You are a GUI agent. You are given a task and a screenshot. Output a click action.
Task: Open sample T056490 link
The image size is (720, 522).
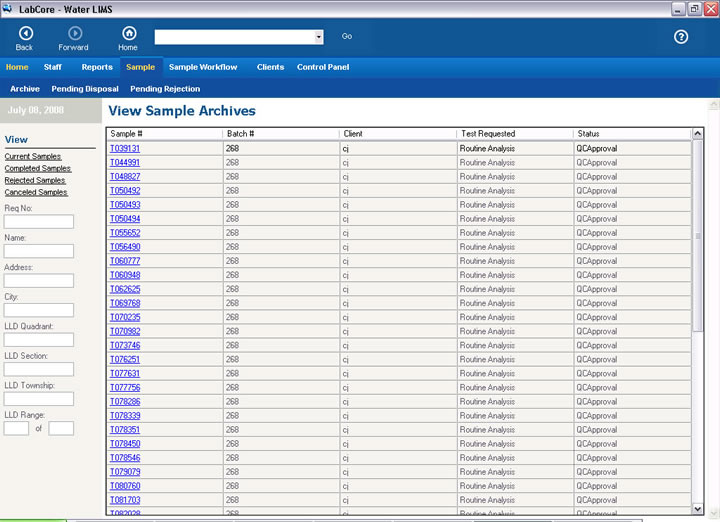(125, 247)
